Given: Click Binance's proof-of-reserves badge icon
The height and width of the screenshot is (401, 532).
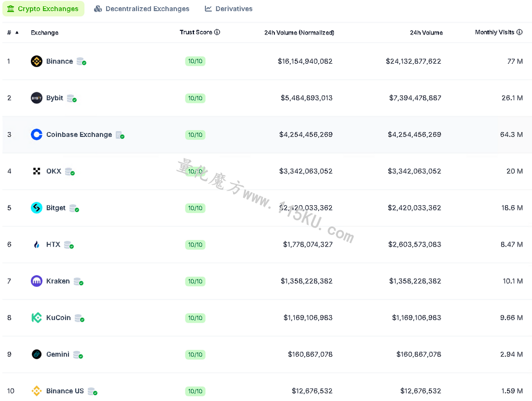Looking at the screenshot, I should pyautogui.click(x=82, y=62).
